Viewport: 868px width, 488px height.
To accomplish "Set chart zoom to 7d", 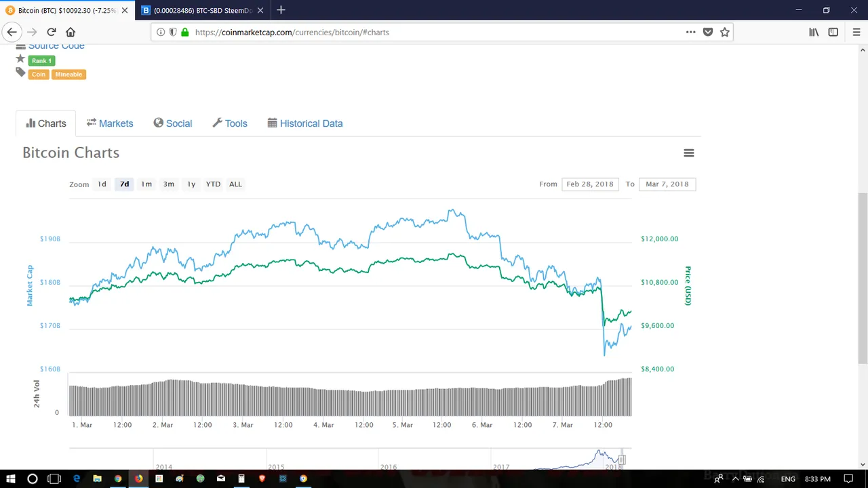I will [124, 184].
